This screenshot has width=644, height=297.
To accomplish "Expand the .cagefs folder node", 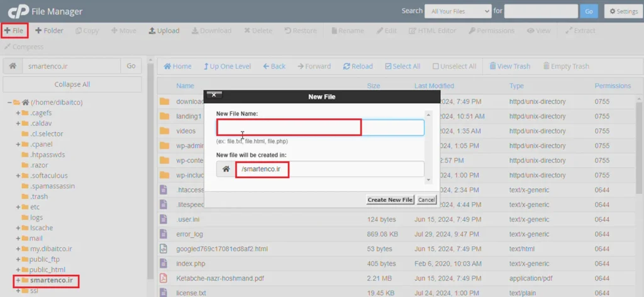I will coord(18,113).
